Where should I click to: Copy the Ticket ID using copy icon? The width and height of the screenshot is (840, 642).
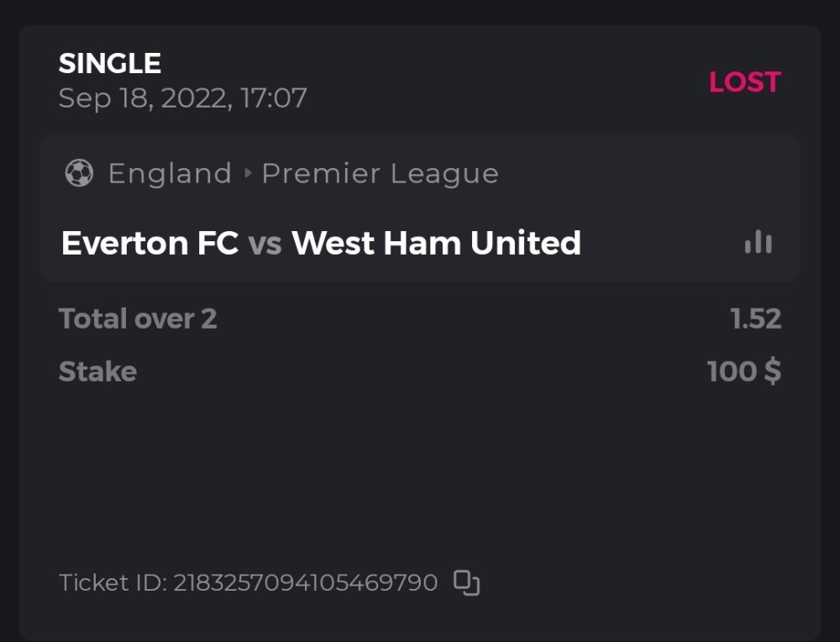pyautogui.click(x=466, y=582)
